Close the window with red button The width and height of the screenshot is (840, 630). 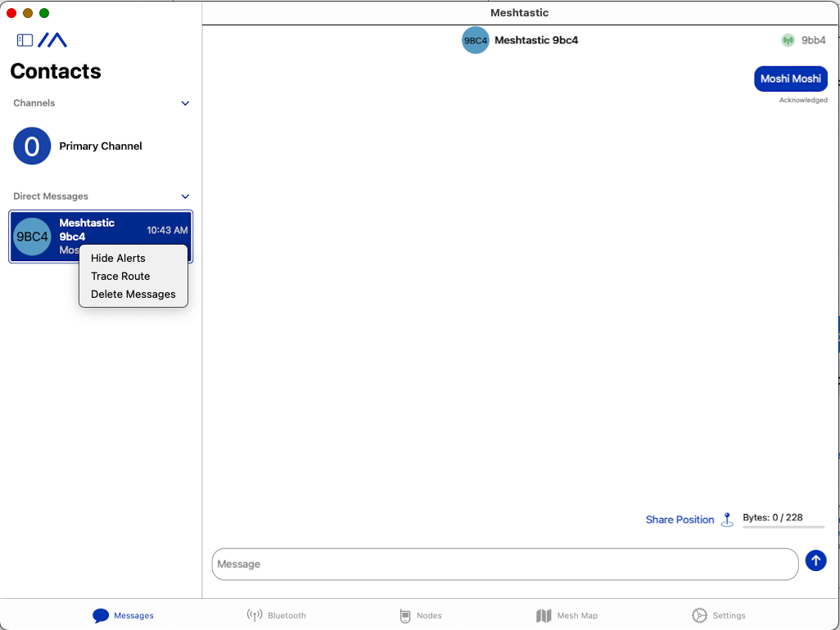(11, 13)
